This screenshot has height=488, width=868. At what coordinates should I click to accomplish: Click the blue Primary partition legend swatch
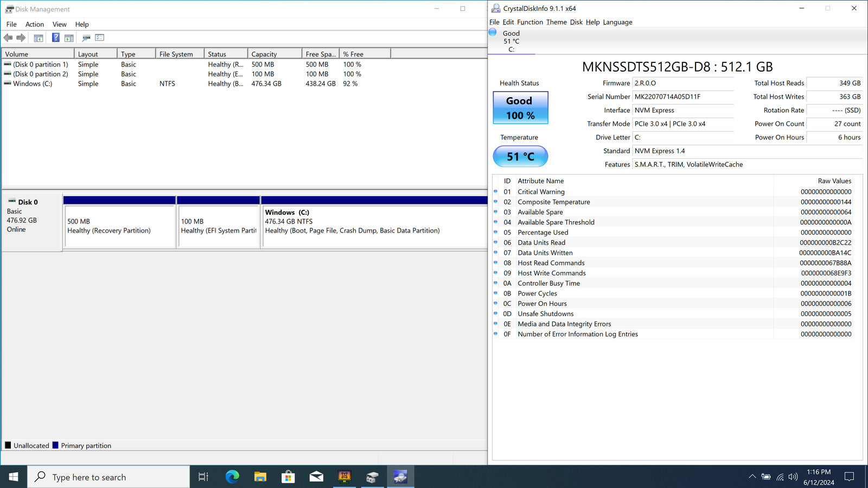point(55,445)
